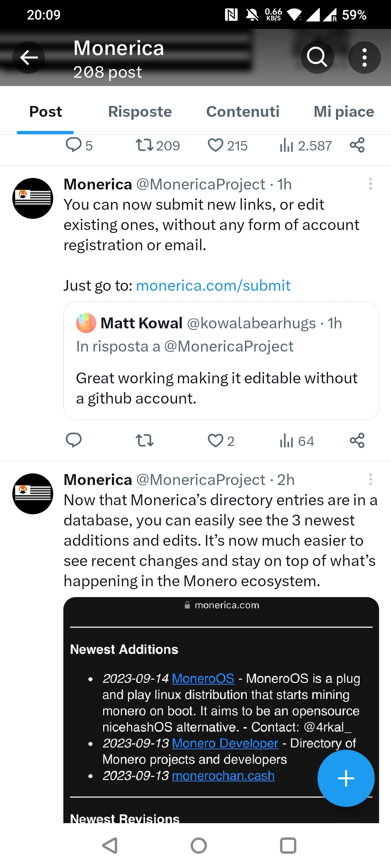Open more options for the 1h post
Screen dimensions: 391x868
[370, 184]
